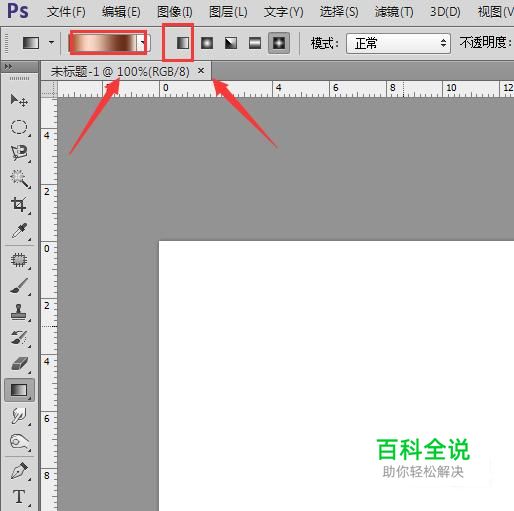Screen dimensions: 514x511
Task: Choose the Reflected gradient style
Action: coord(255,43)
